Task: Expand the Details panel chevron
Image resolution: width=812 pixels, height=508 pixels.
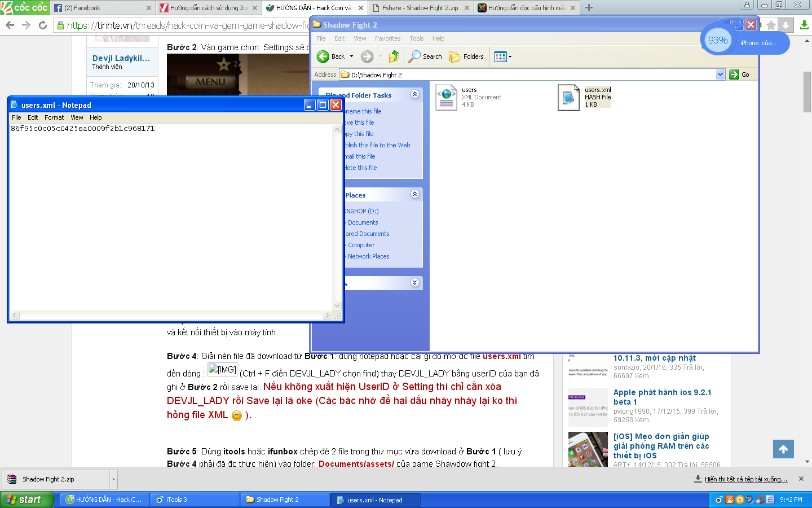Action: [415, 283]
